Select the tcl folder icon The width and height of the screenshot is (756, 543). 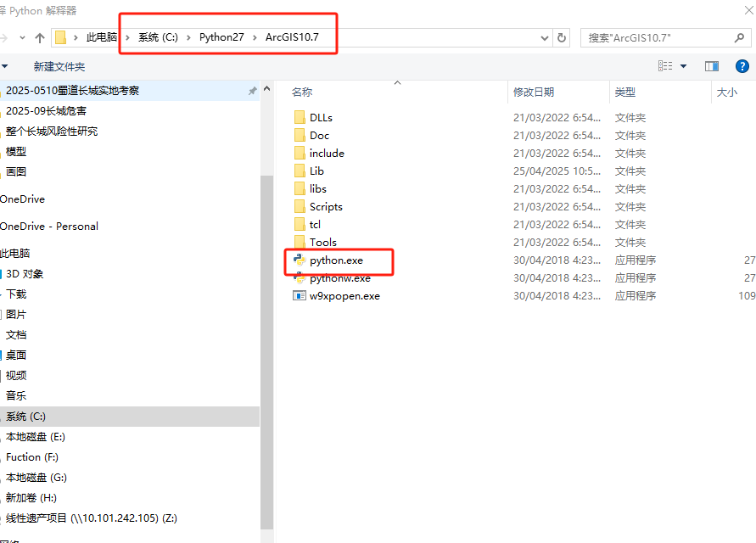tap(300, 224)
